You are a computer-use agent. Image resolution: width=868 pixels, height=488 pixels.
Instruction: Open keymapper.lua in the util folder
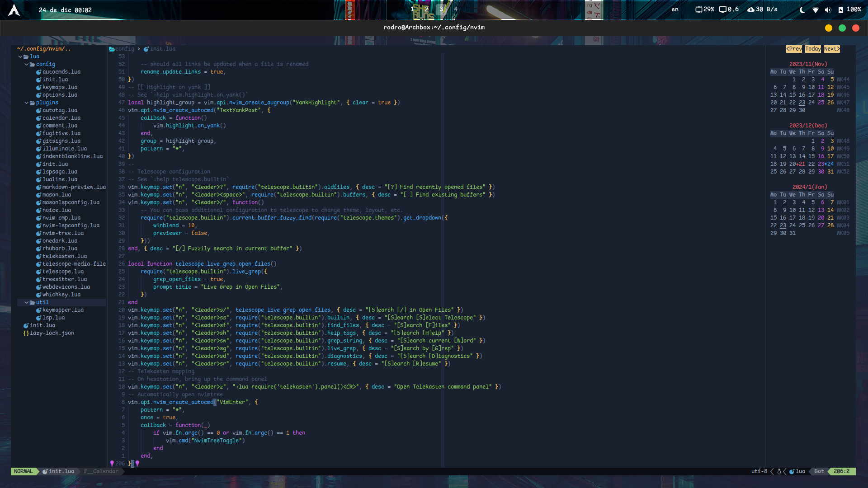(63, 310)
